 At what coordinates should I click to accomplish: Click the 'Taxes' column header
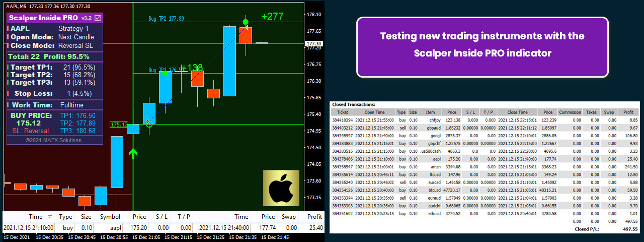pyautogui.click(x=591, y=112)
